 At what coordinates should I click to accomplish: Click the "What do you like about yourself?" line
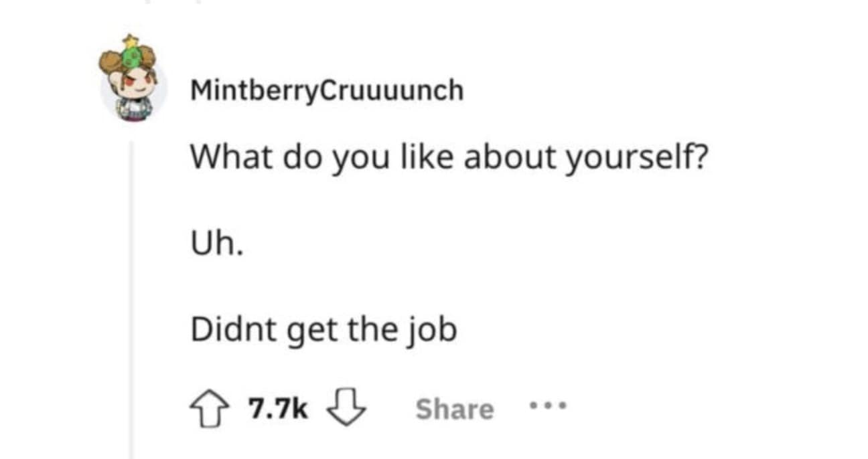coord(447,158)
